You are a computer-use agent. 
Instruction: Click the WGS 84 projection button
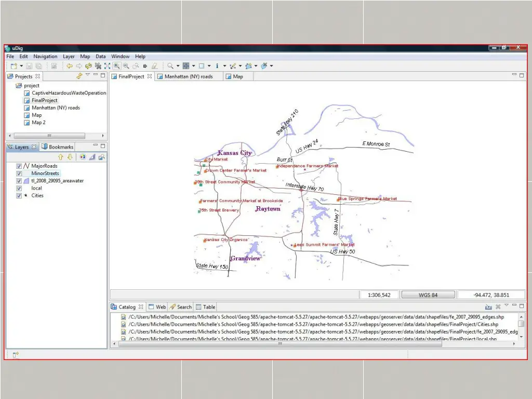(428, 295)
